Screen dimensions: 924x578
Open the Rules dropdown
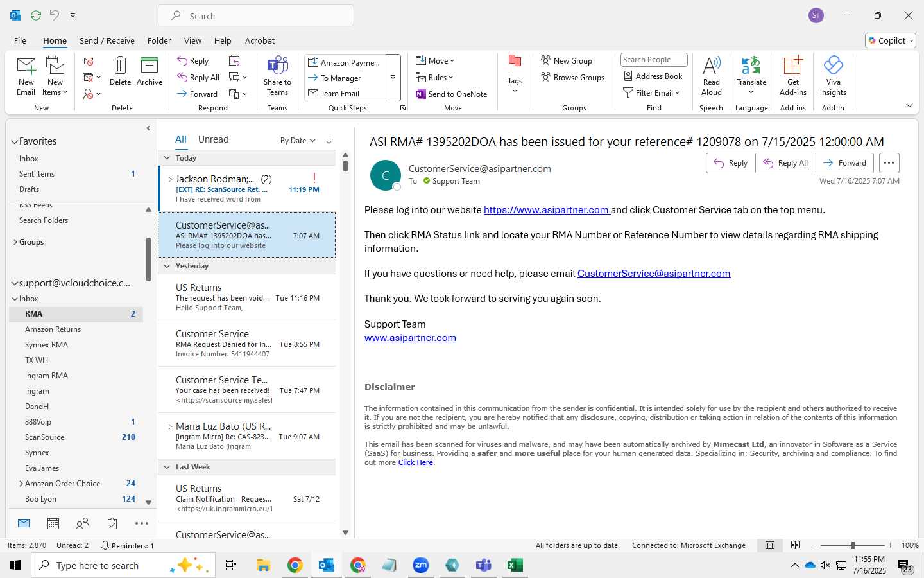tap(434, 77)
